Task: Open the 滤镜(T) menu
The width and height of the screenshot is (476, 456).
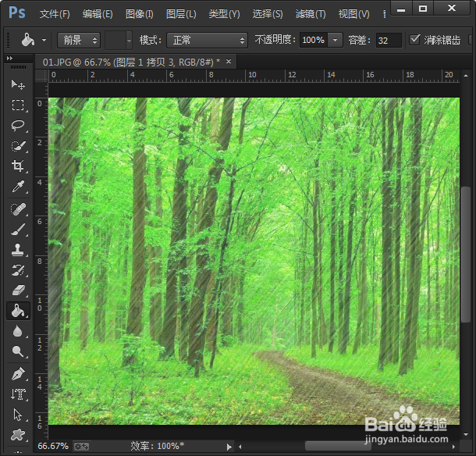Action: click(311, 14)
